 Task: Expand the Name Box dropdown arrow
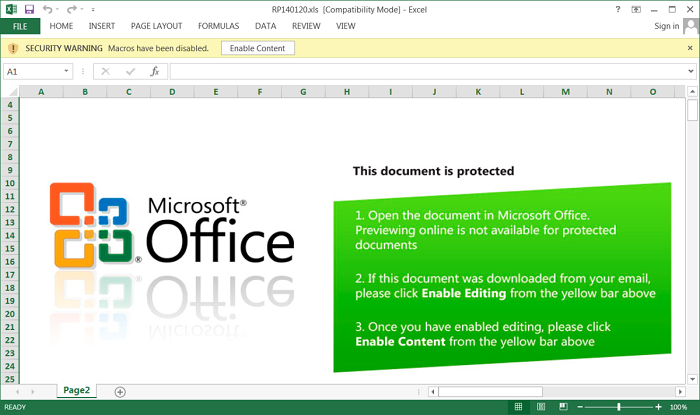tap(67, 71)
